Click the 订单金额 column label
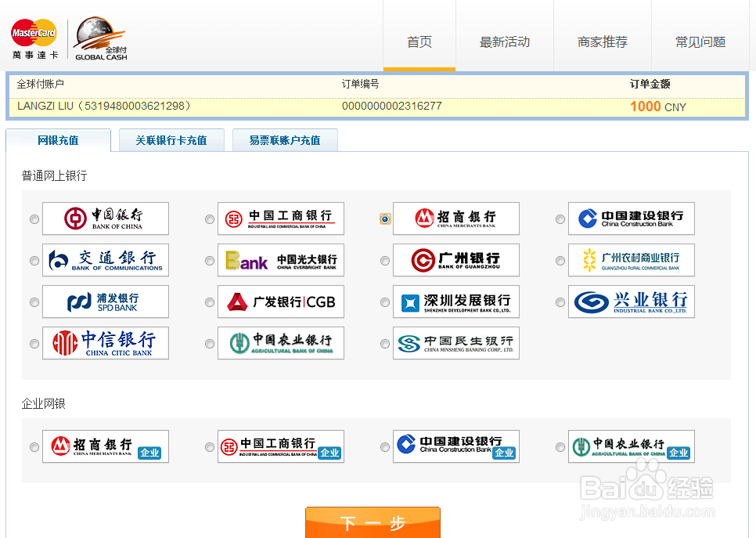The width and height of the screenshot is (756, 538). tap(650, 84)
